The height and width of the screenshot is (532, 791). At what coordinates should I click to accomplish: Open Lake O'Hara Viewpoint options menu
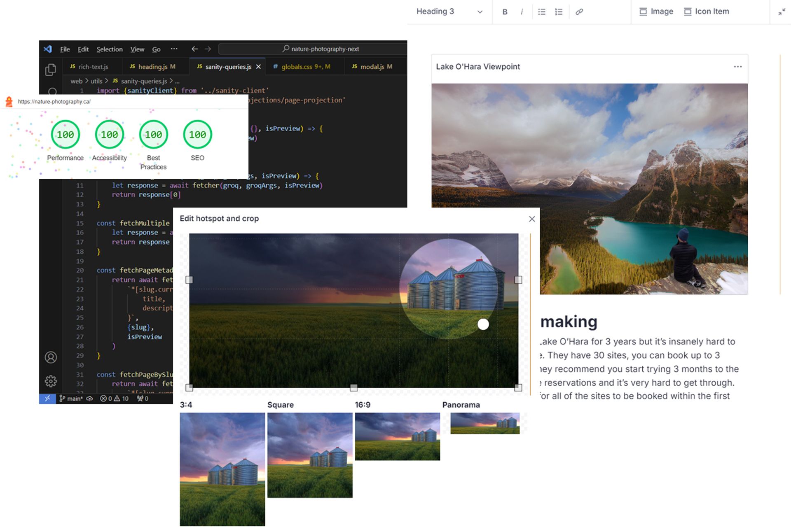[737, 67]
